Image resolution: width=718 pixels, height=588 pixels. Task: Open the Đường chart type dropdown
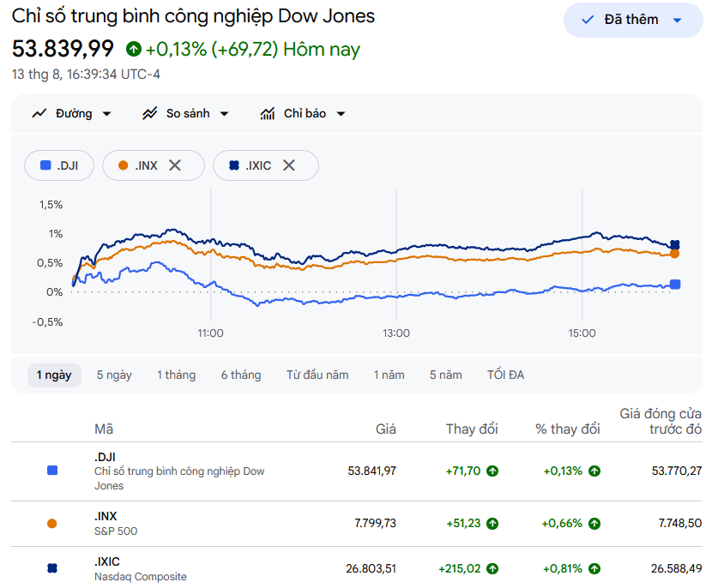coord(72,113)
